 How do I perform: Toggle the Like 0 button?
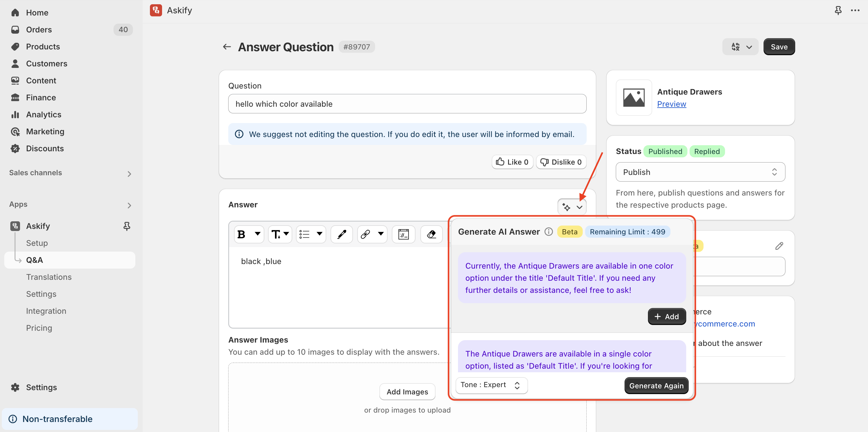click(x=512, y=162)
